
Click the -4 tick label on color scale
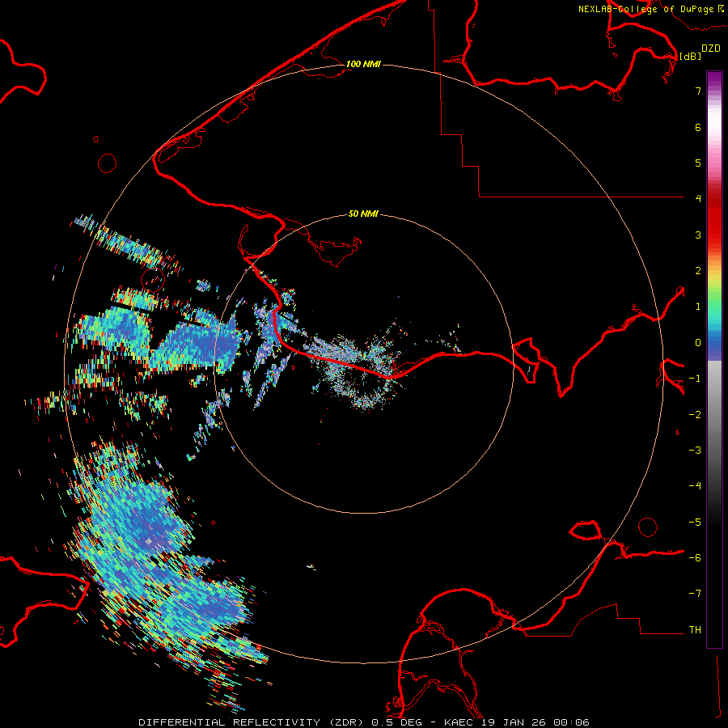[695, 486]
